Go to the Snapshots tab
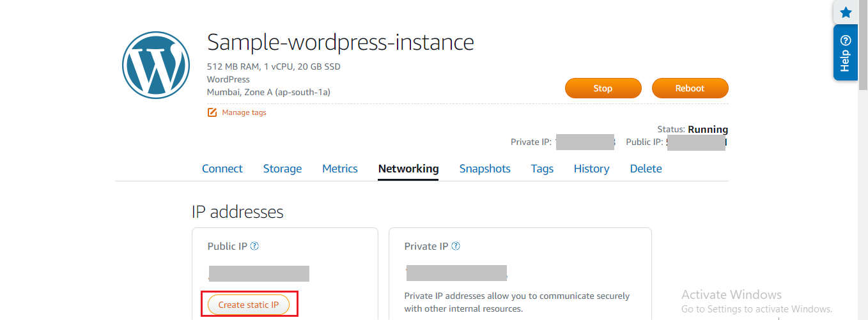 pos(484,169)
